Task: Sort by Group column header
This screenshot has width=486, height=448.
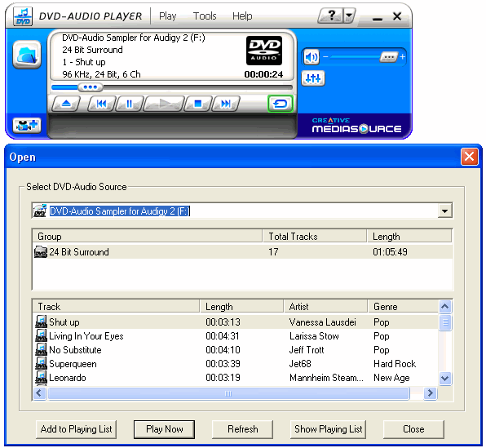Action: [148, 237]
